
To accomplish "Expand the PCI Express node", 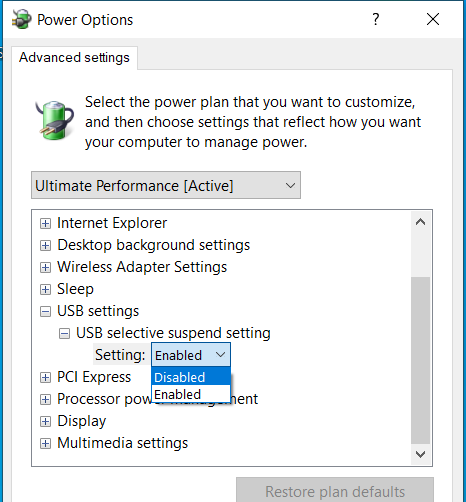I will 45,377.
